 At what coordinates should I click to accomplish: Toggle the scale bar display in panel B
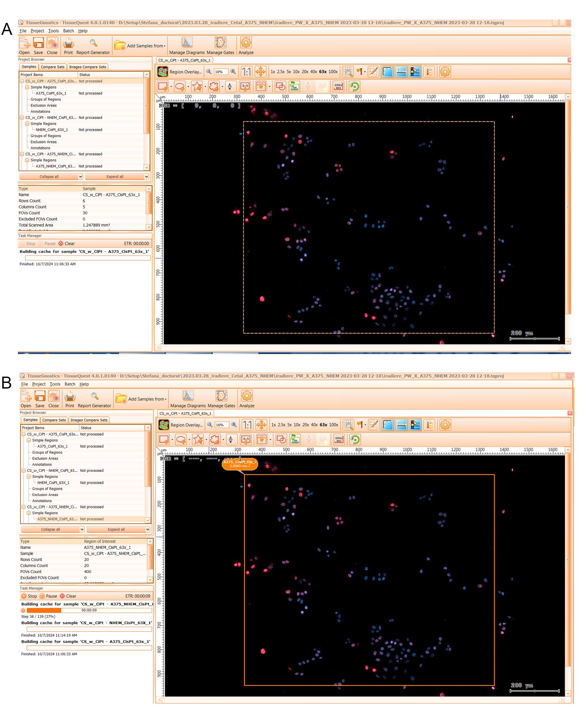point(402,425)
